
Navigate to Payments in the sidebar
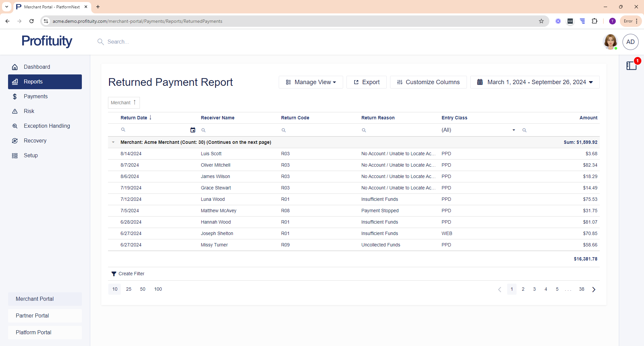pyautogui.click(x=36, y=97)
